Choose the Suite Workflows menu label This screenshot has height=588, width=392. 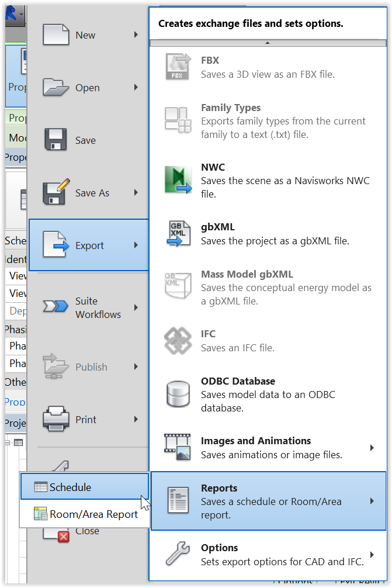pos(98,307)
